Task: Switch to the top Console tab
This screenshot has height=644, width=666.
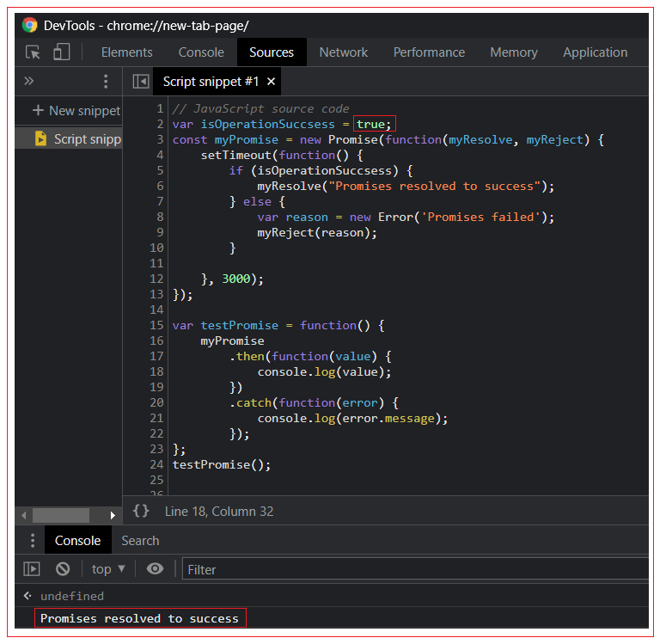Action: point(201,52)
